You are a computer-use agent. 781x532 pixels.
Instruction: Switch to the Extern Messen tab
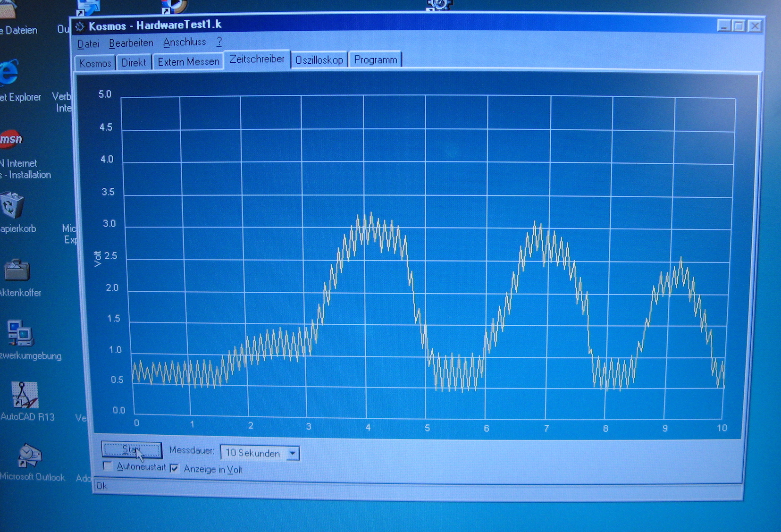188,61
